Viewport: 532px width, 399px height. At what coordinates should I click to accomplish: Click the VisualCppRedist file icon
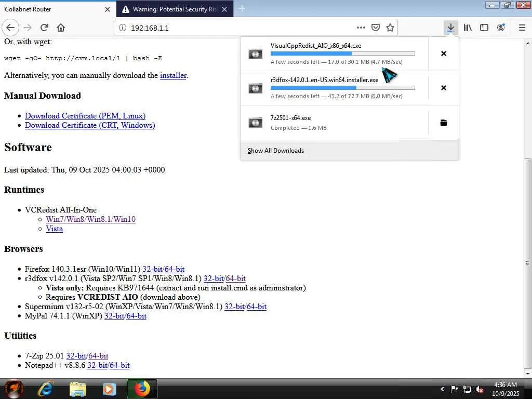point(256,54)
